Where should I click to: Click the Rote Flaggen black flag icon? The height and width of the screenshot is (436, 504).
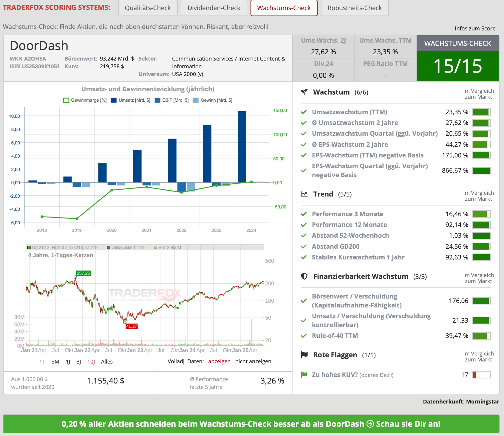(304, 355)
